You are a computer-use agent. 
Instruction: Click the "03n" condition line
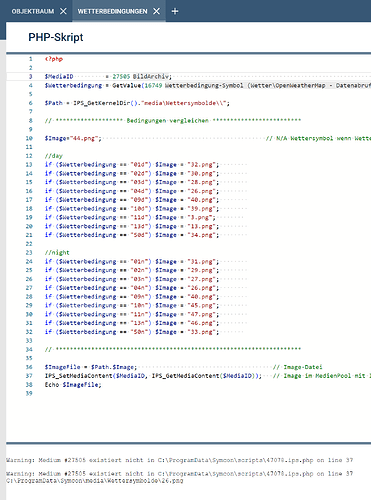click(132, 279)
